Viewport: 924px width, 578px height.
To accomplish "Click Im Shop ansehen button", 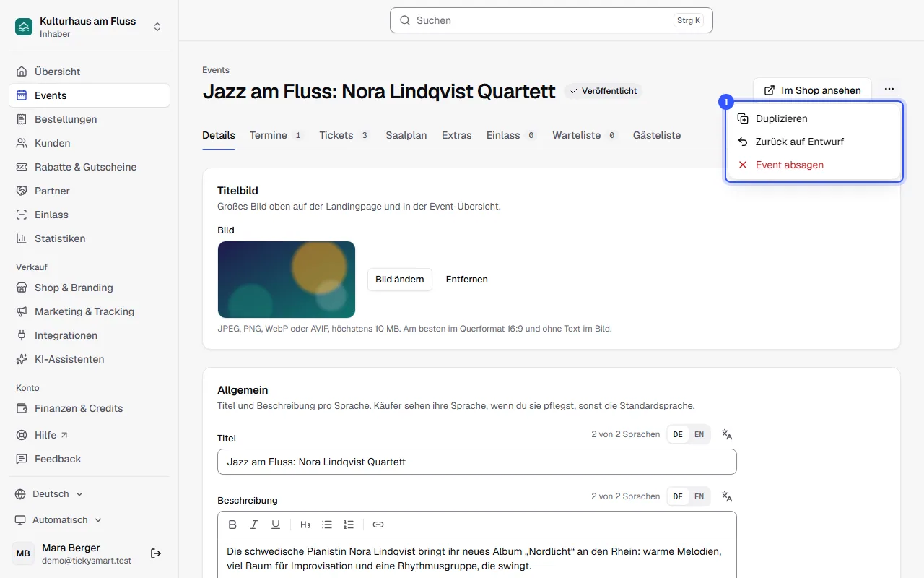I will [812, 90].
